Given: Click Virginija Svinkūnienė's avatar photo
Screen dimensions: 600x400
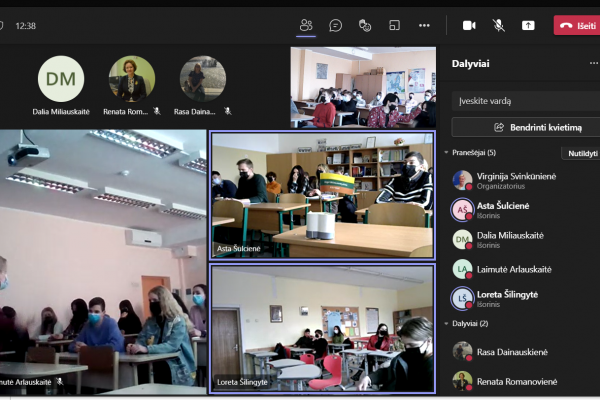Looking at the screenshot, I should 462,180.
